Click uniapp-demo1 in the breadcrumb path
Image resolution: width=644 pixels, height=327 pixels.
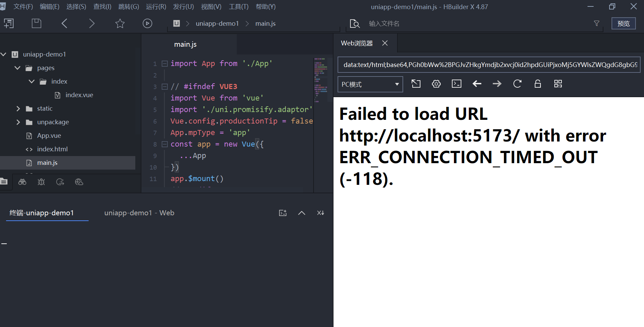pos(217,23)
